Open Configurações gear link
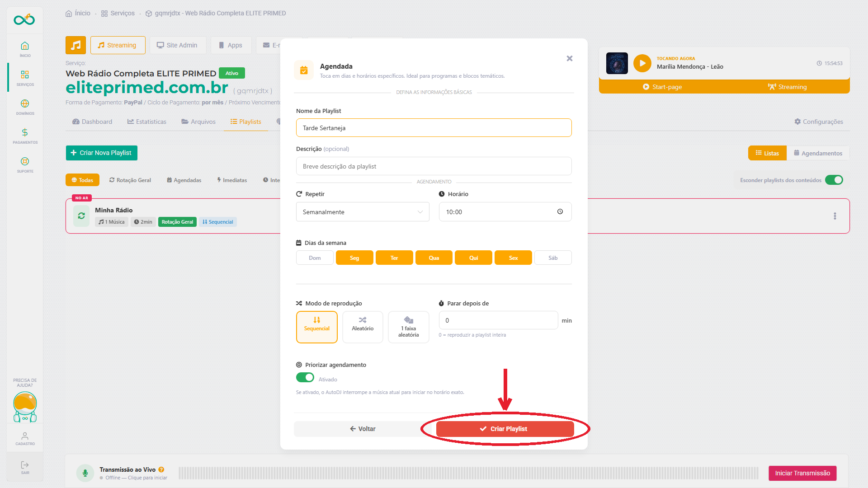 tap(818, 122)
